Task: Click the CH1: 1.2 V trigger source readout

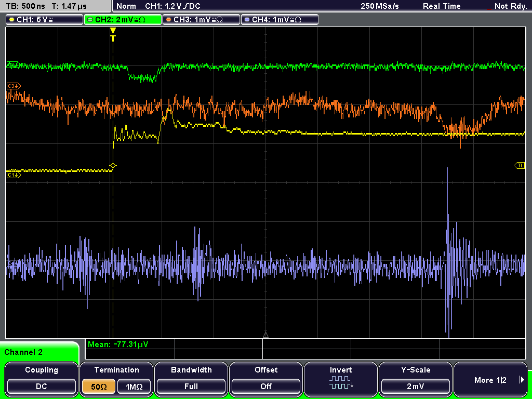Action: pos(172,6)
